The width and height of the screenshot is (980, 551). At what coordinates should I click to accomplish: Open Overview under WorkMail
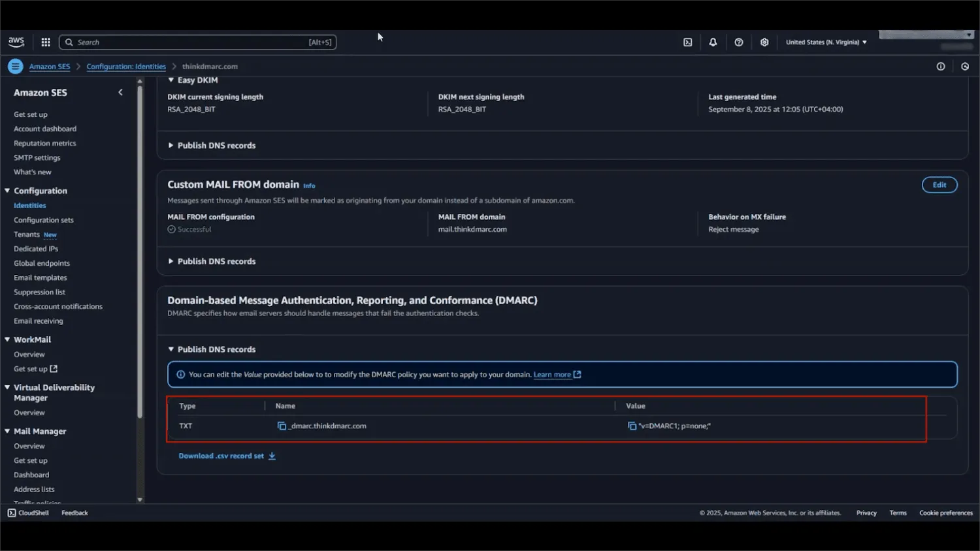click(29, 354)
